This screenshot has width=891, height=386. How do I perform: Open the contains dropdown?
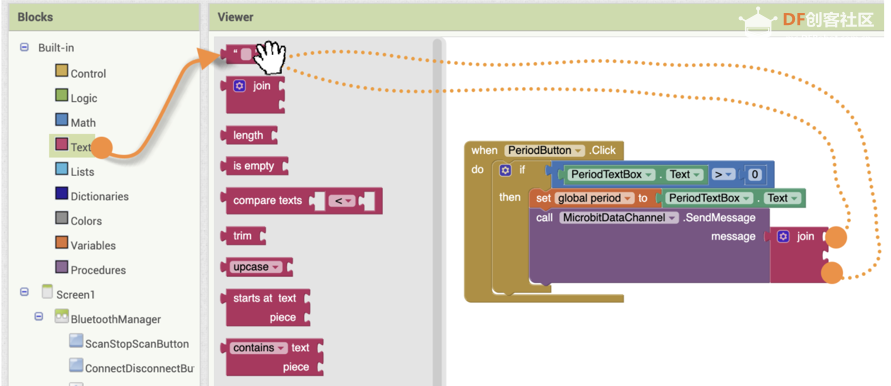tap(259, 347)
